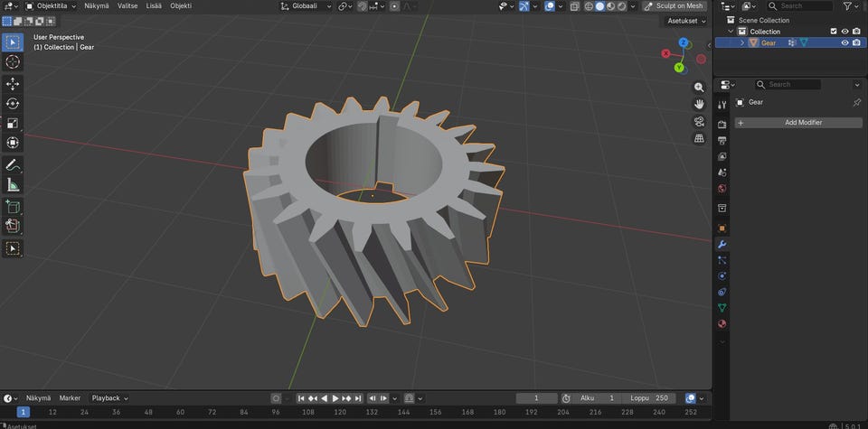The height and width of the screenshot is (429, 868).
Task: Open the Näkymä menu in the viewport header
Action: click(x=96, y=6)
